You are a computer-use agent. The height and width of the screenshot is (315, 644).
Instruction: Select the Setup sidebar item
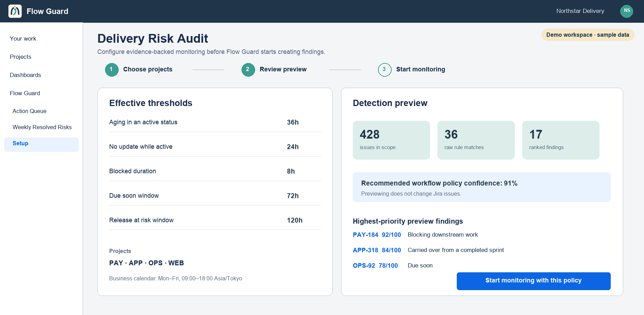click(41, 145)
